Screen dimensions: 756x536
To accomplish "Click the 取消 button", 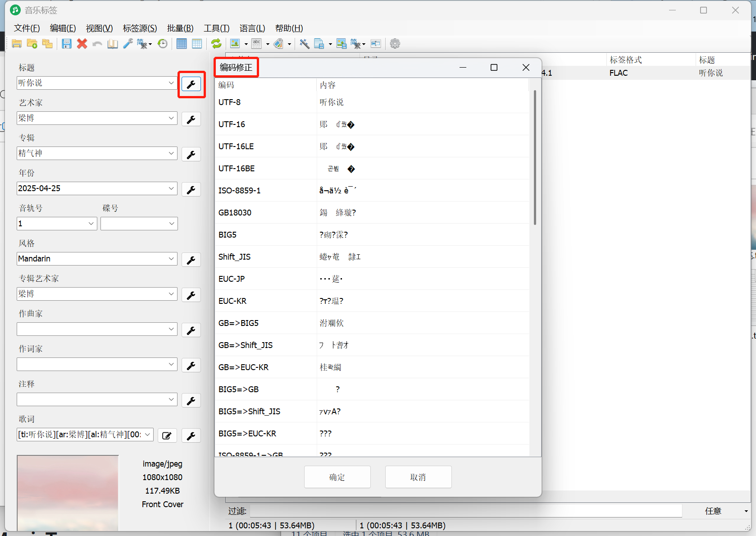I will pyautogui.click(x=418, y=477).
